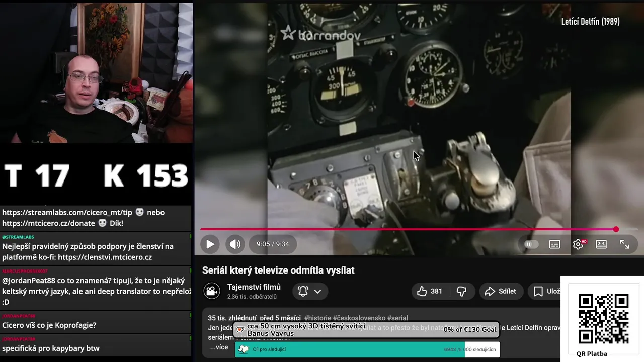Image resolution: width=644 pixels, height=362 pixels.
Task: Click chat message 'Cicero víš co je Koprofagie?'
Action: tap(49, 325)
